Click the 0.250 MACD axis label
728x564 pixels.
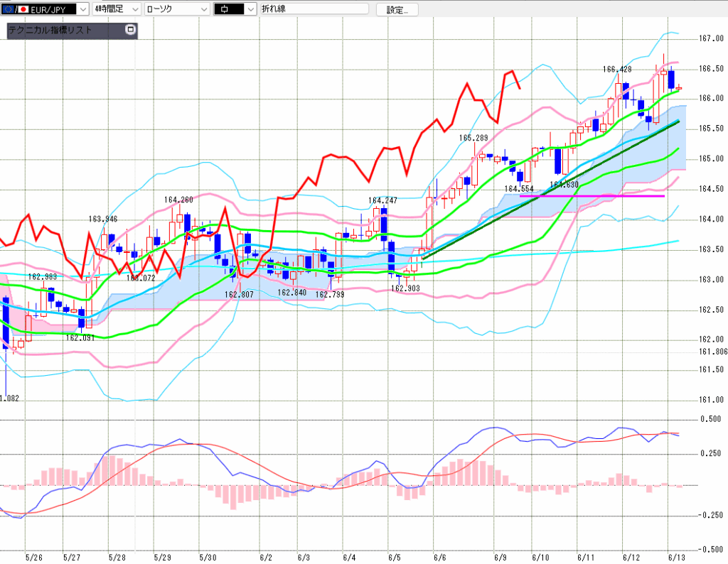[711, 453]
